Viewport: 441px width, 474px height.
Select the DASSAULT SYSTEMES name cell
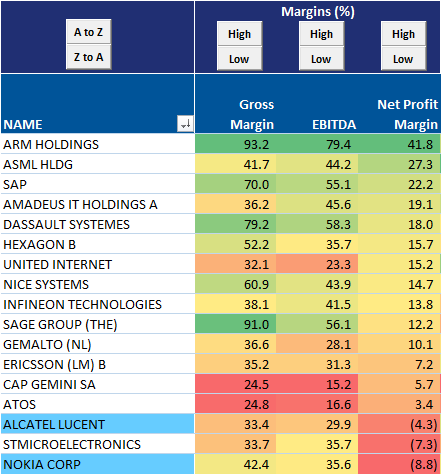tap(98, 224)
